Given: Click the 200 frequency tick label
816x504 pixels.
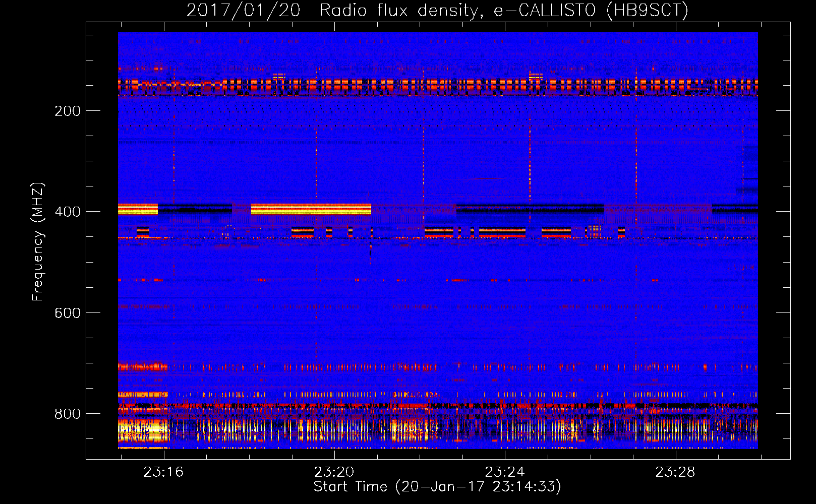Looking at the screenshot, I should (x=68, y=111).
